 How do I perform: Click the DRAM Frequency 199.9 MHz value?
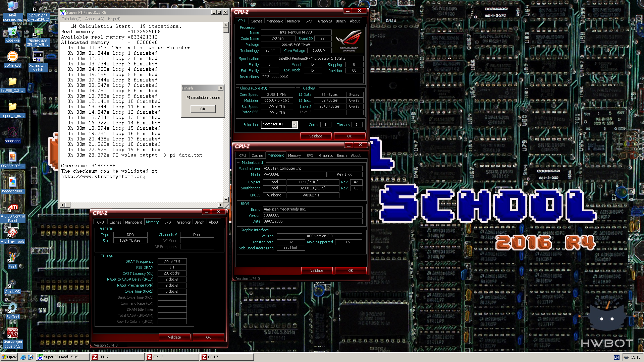(x=172, y=261)
